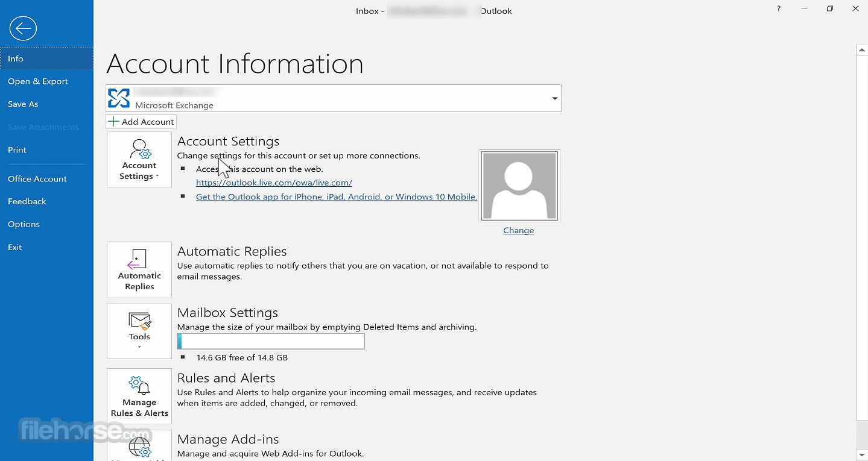Viewport: 868px width, 461px height.
Task: Open Outlook Options
Action: (x=46, y=224)
